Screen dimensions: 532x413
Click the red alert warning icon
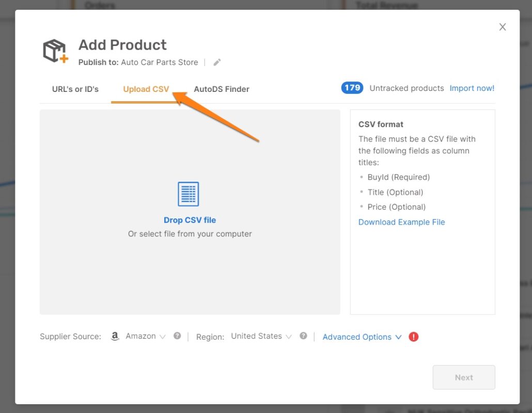click(413, 337)
